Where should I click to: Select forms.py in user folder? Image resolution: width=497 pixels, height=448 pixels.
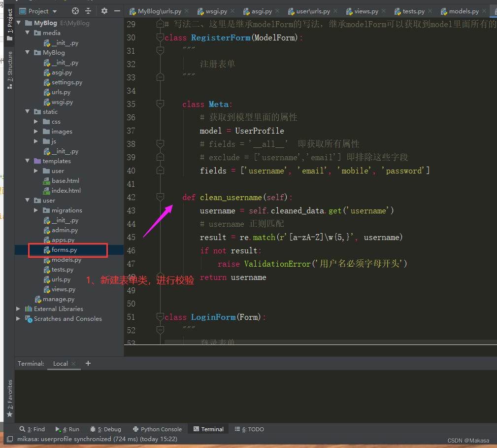[x=61, y=250]
